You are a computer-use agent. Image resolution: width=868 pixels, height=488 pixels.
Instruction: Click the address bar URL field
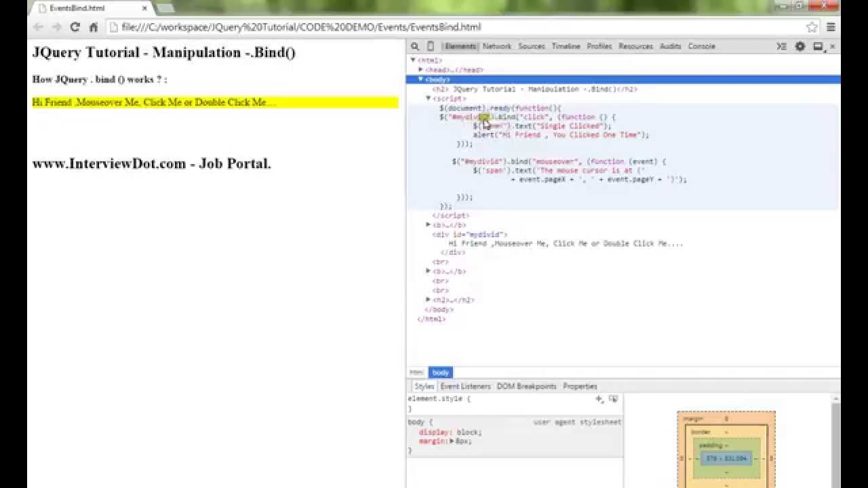[x=454, y=27]
